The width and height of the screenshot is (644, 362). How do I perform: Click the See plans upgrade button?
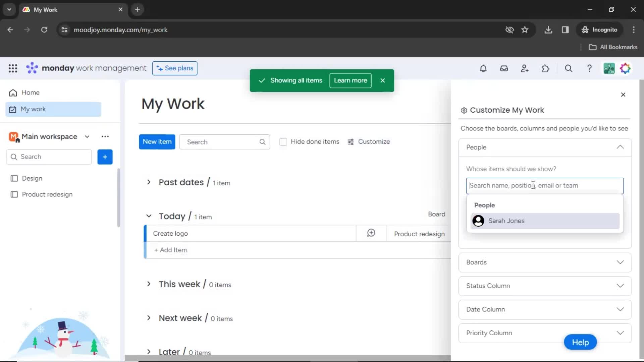pyautogui.click(x=175, y=68)
